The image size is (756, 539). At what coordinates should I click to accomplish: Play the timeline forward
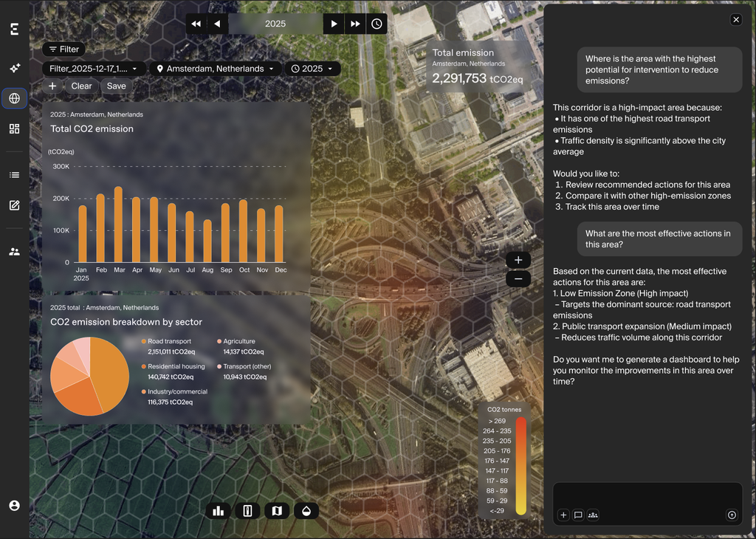tap(334, 24)
